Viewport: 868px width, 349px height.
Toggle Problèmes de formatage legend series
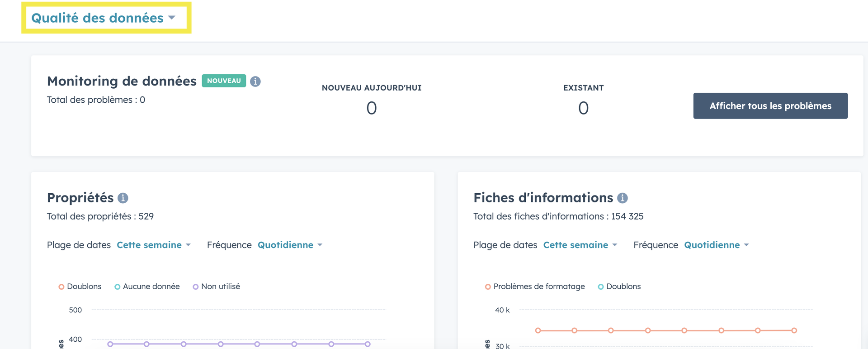pyautogui.click(x=535, y=287)
